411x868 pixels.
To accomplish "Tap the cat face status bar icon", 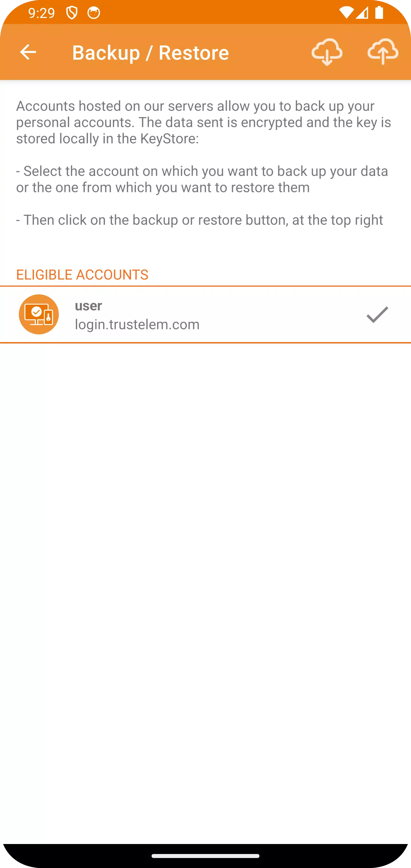I will click(x=94, y=13).
